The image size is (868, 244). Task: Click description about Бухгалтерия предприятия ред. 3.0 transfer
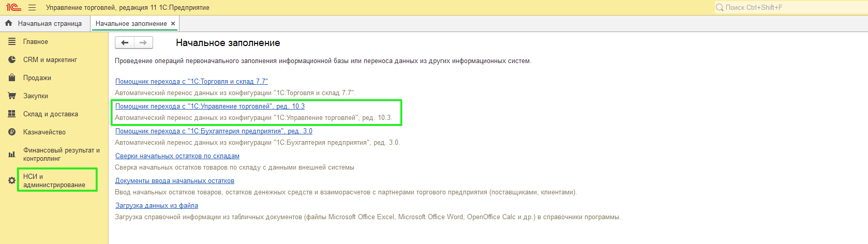[257, 142]
